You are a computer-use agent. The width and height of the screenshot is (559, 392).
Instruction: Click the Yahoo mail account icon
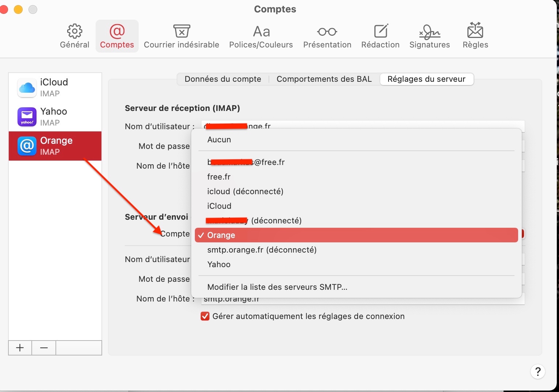[x=27, y=117]
